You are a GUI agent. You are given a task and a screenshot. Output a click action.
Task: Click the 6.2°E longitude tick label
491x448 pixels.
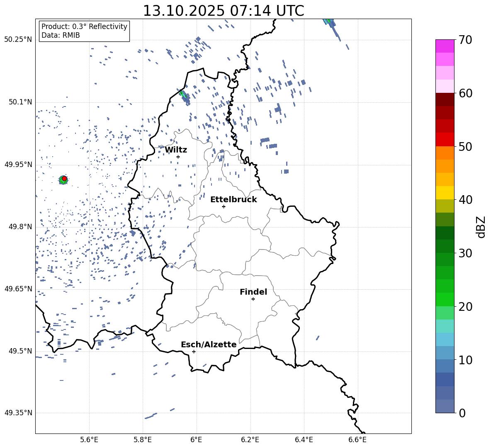tap(250, 439)
